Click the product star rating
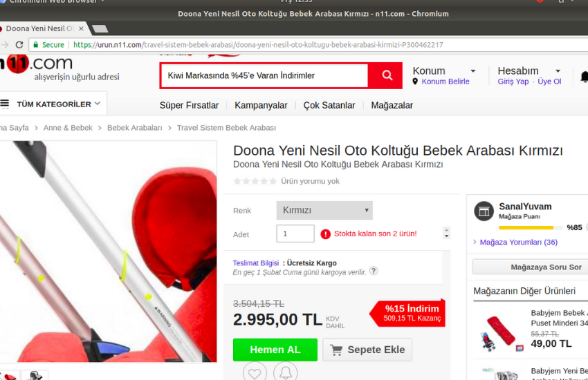The width and height of the screenshot is (588, 380). [x=255, y=181]
